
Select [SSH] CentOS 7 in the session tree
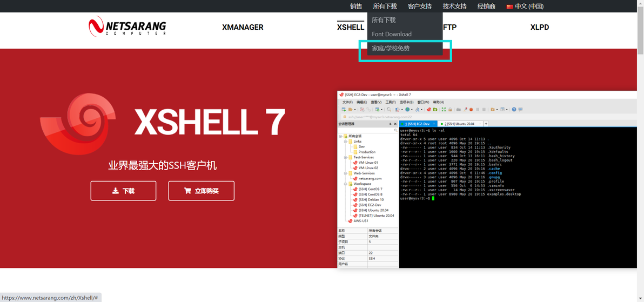click(370, 189)
